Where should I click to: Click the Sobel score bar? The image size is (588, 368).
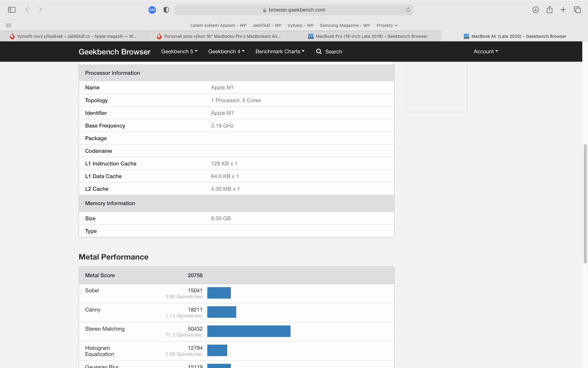pos(219,293)
